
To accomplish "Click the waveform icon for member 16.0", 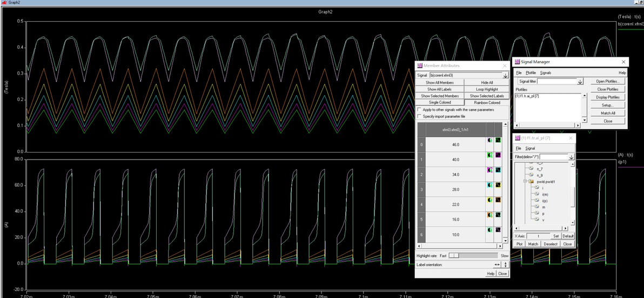I will click(498, 215).
